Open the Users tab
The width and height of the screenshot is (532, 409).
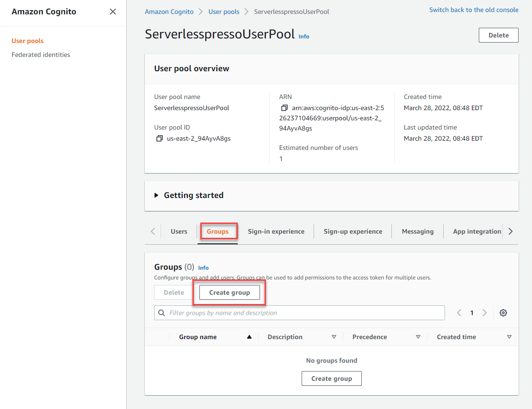179,231
